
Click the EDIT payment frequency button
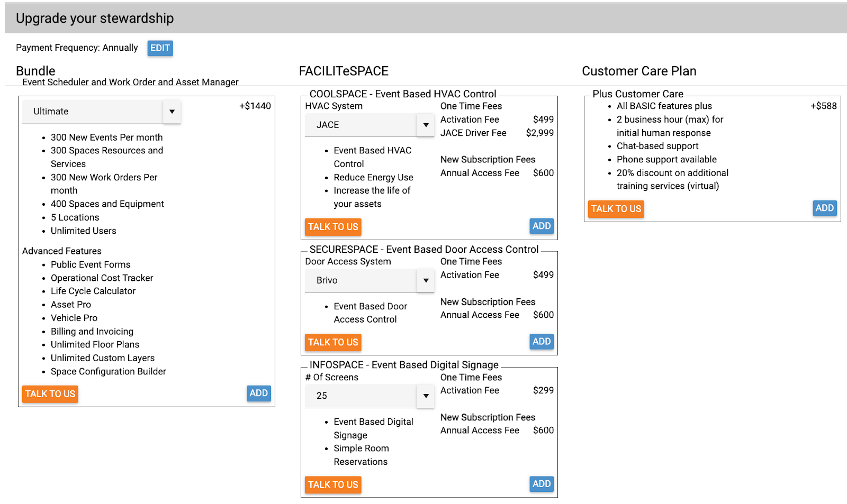click(160, 48)
